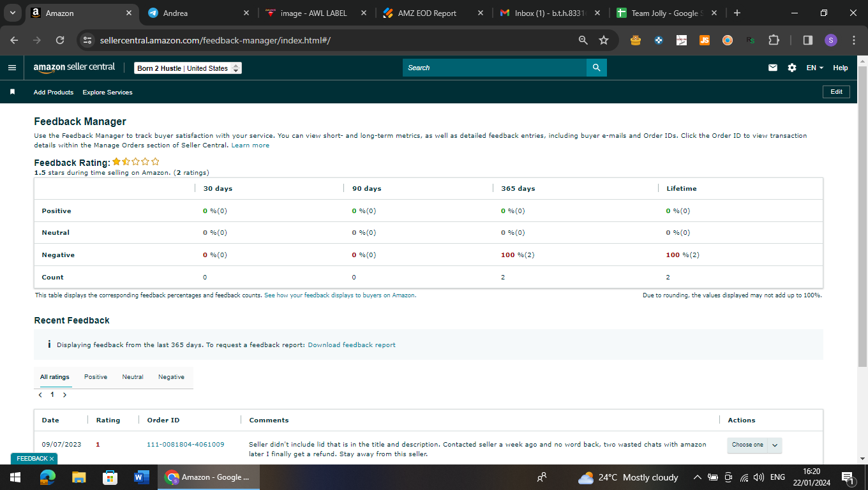This screenshot has width=868, height=490.
Task: Click the Chrome zoom indicator icon
Action: [x=583, y=40]
